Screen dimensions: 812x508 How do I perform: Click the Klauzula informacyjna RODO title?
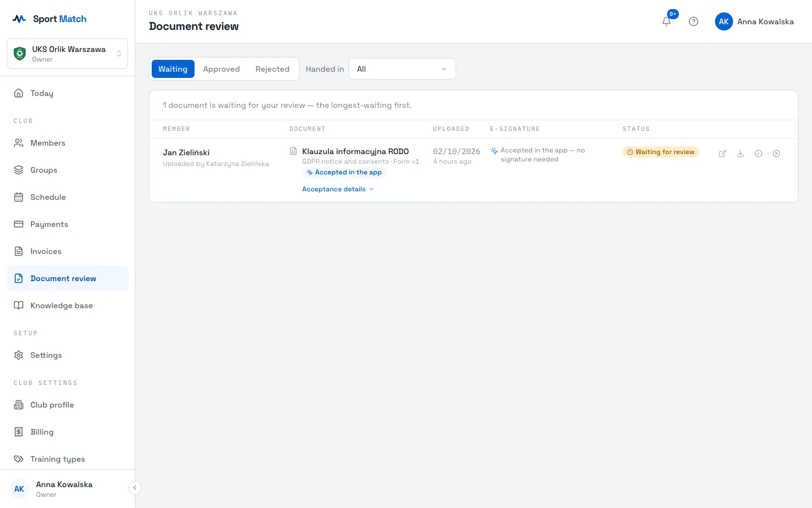[355, 151]
